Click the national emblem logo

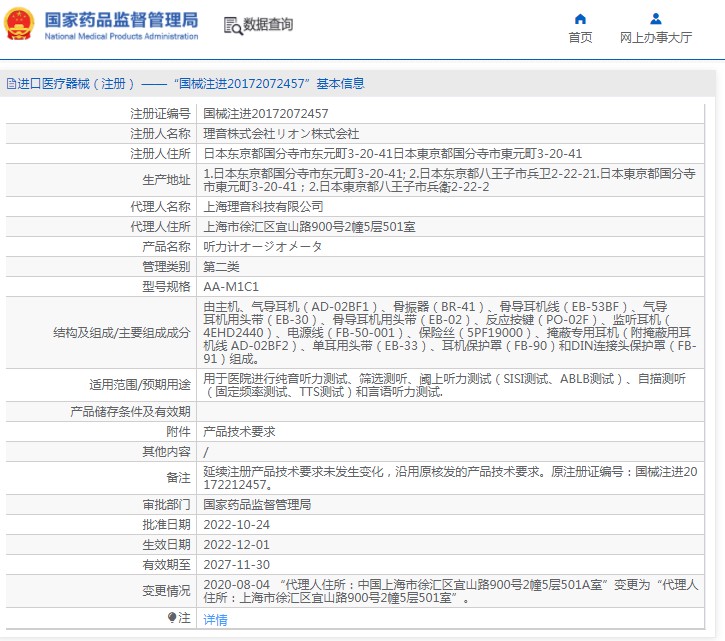(x=20, y=26)
